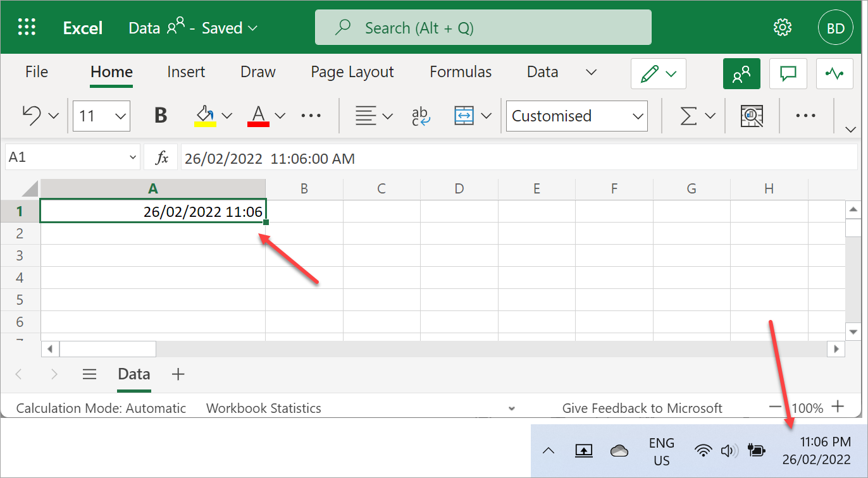
Task: Open the Name Box A1 dropdown
Action: 133,157
